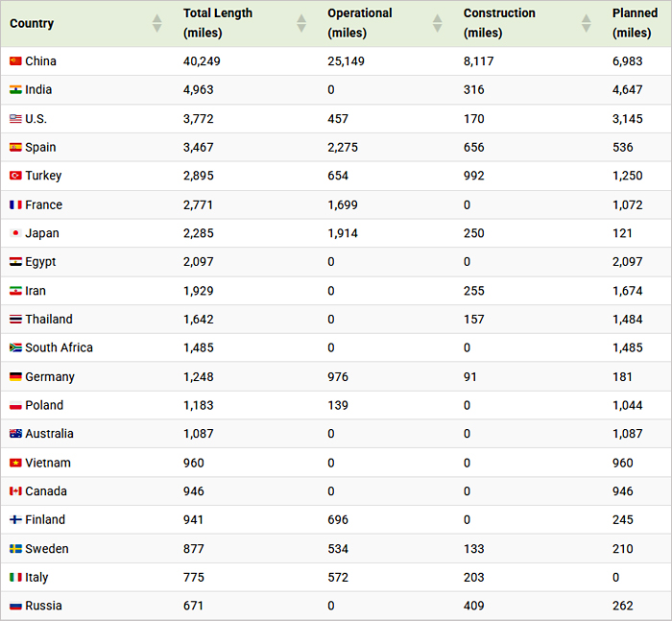Sort by Construction miles sort arrows
672x621 pixels.
point(587,23)
